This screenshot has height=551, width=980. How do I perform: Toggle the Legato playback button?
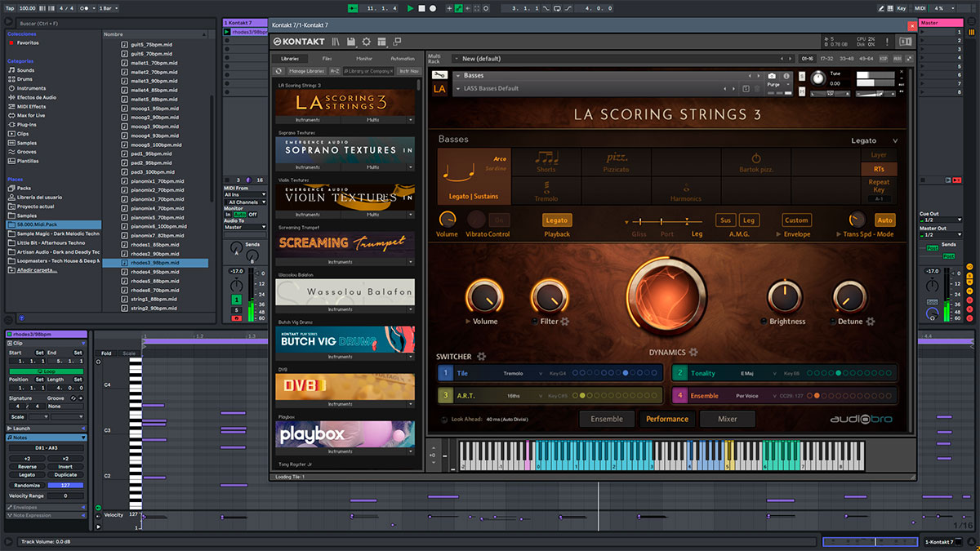(556, 220)
